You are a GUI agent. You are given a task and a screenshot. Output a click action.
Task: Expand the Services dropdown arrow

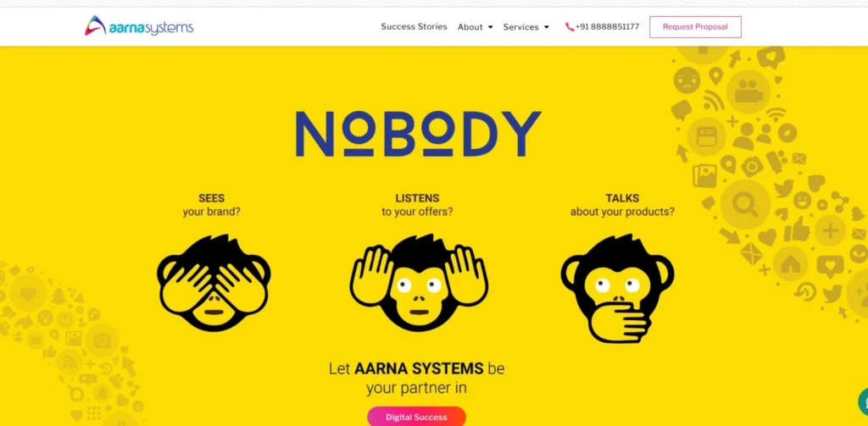click(547, 27)
